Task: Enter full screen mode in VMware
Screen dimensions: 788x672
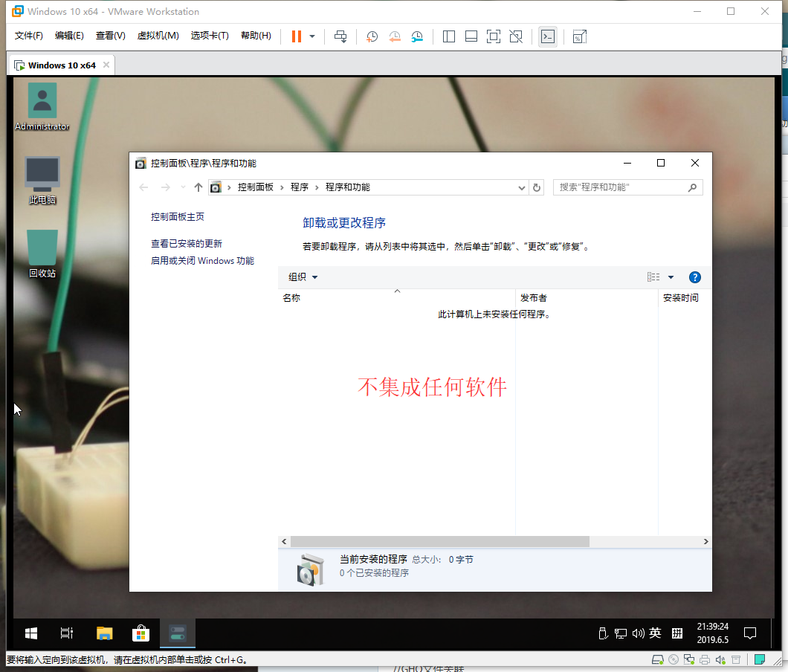Action: (x=494, y=36)
